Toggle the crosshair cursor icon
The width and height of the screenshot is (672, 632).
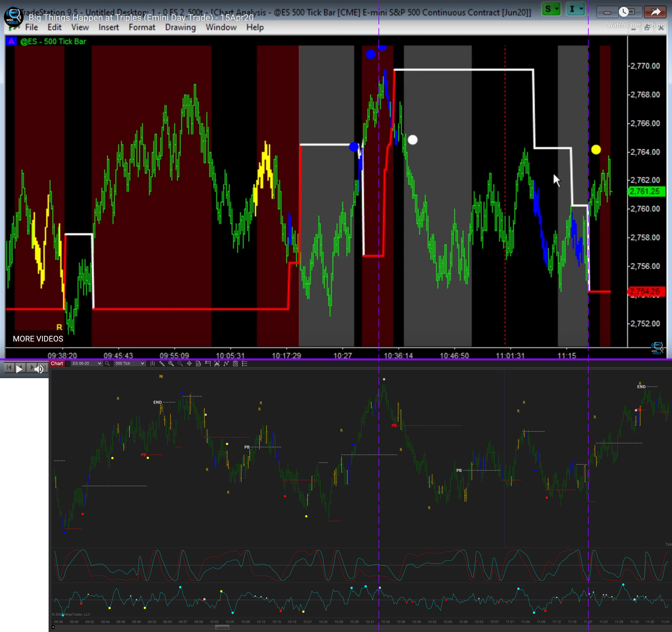tap(189, 364)
